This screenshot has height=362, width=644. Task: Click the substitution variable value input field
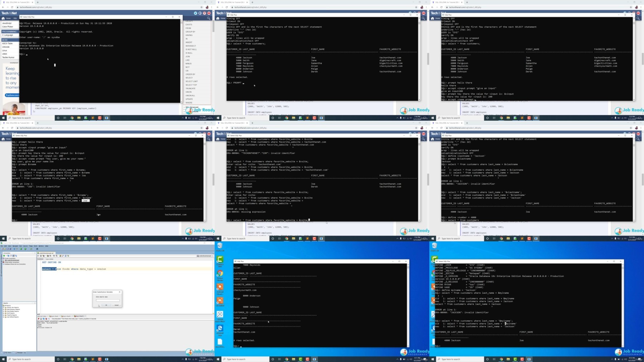(x=108, y=300)
